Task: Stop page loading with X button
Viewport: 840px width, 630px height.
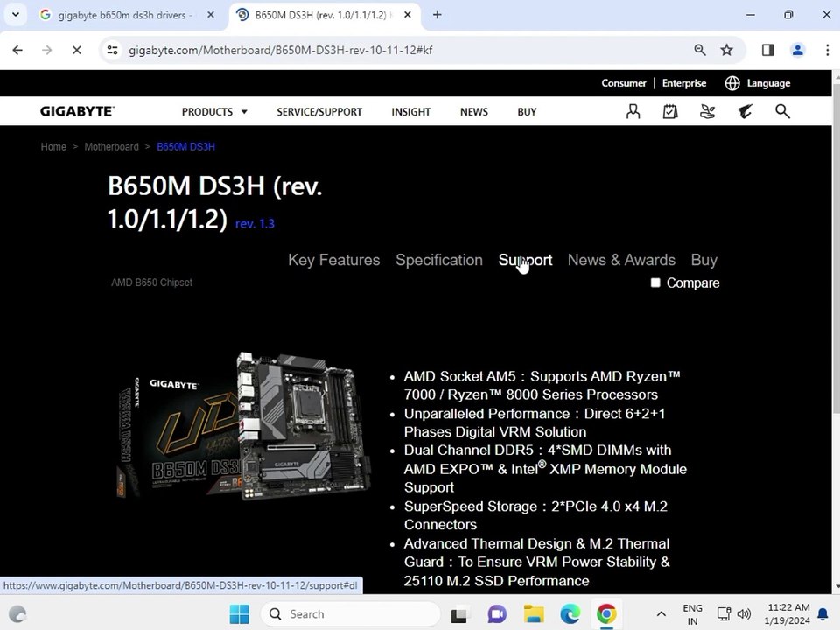Action: [x=77, y=51]
